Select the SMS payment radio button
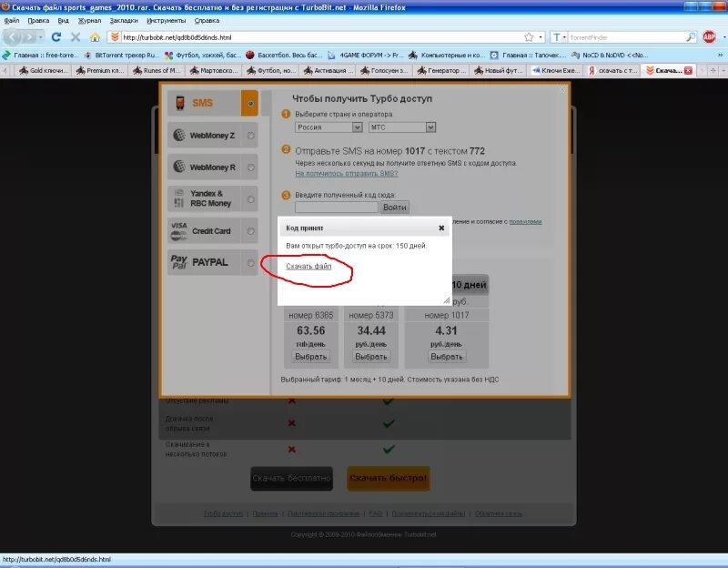The image size is (728, 568). coord(251,104)
